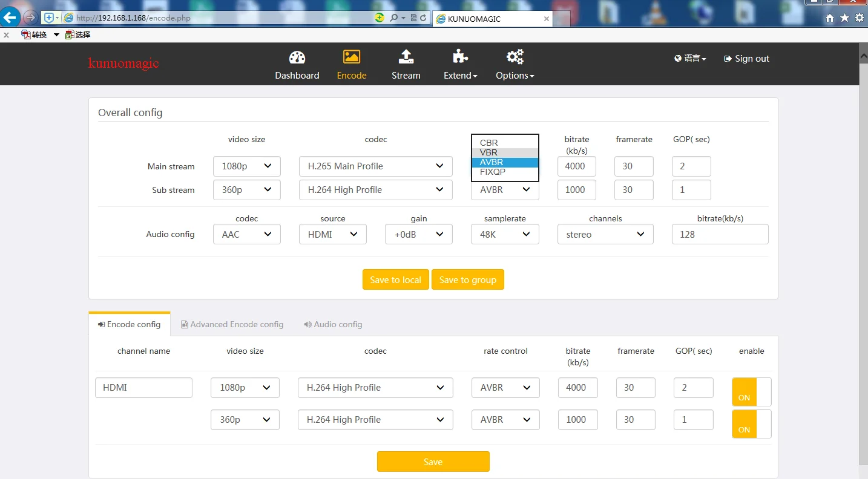The height and width of the screenshot is (479, 868).
Task: Go back with the browser back arrow
Action: [x=10, y=18]
